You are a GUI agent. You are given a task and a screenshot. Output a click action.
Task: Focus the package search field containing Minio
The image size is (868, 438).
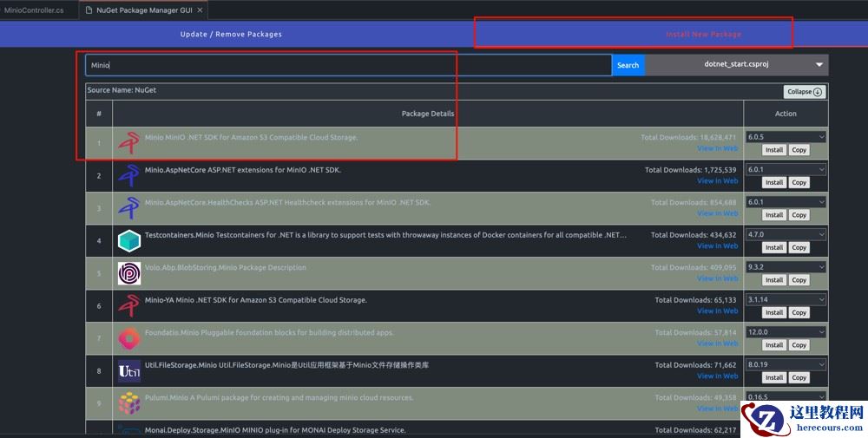(x=348, y=65)
